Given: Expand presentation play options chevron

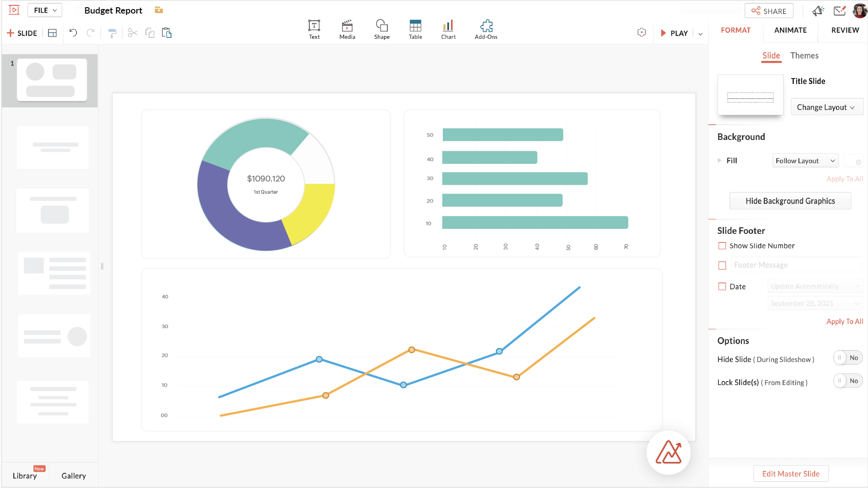Looking at the screenshot, I should click(700, 33).
